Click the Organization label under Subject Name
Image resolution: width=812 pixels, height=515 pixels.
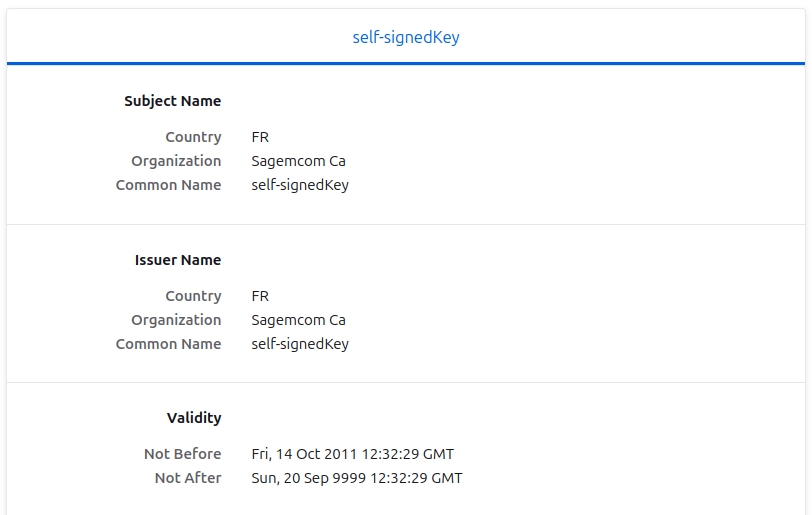tap(176, 161)
